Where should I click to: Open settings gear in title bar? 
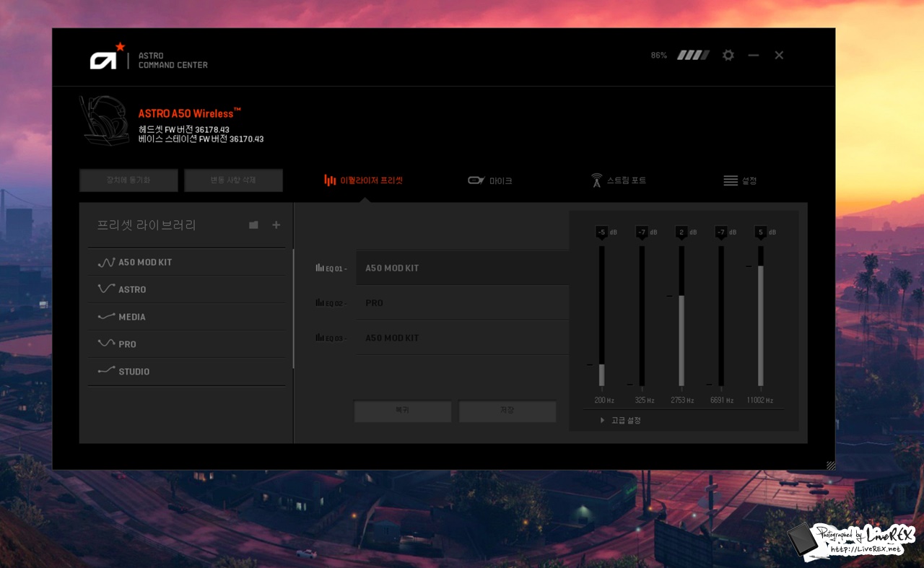(728, 55)
